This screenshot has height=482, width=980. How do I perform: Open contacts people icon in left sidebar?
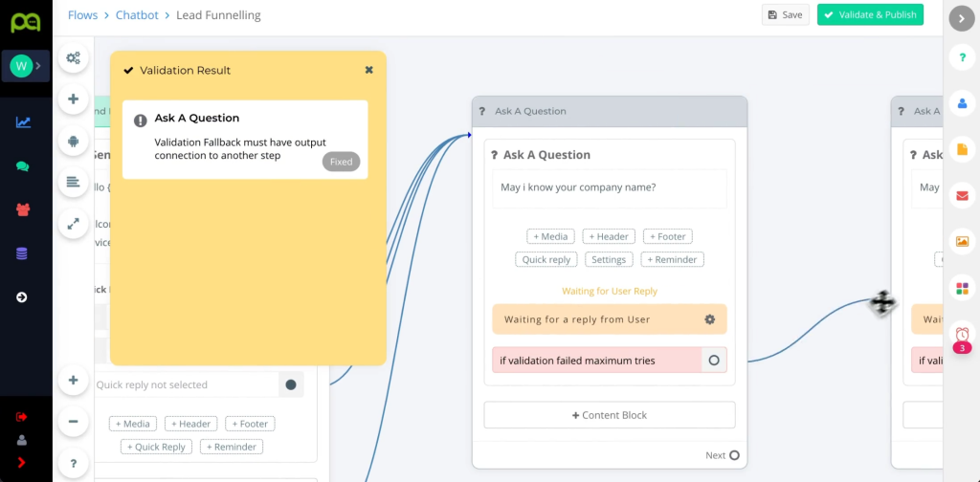(x=23, y=209)
